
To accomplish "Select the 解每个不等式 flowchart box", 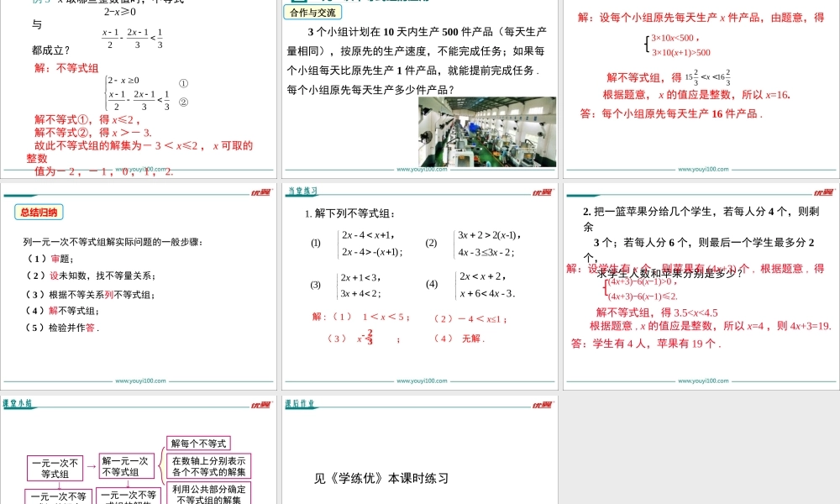I will click(202, 443).
